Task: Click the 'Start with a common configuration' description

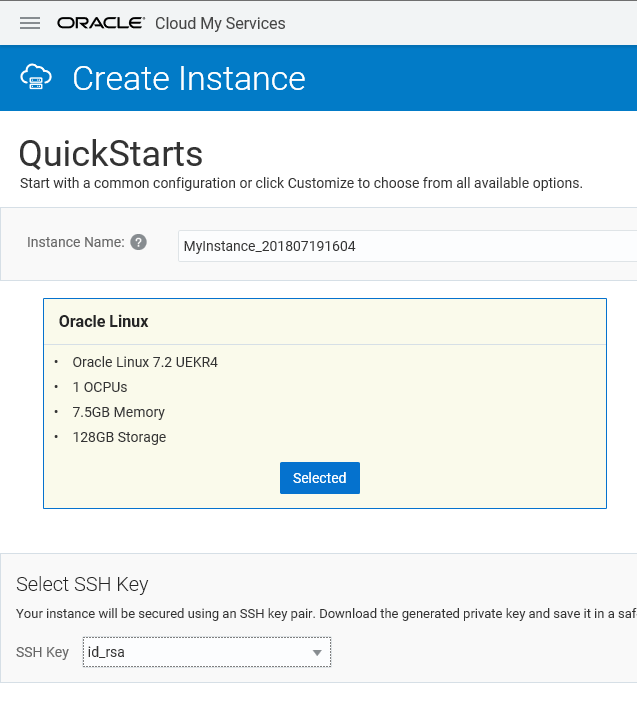Action: (x=301, y=183)
